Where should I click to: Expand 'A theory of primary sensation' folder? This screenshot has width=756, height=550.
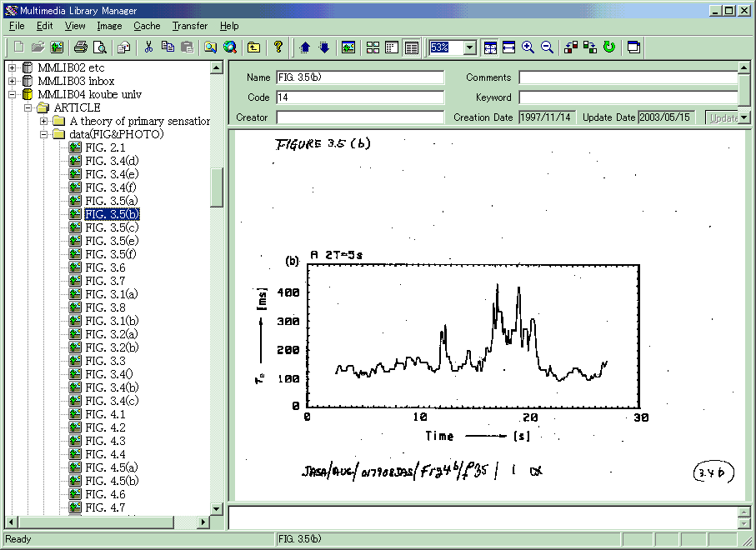tap(44, 121)
